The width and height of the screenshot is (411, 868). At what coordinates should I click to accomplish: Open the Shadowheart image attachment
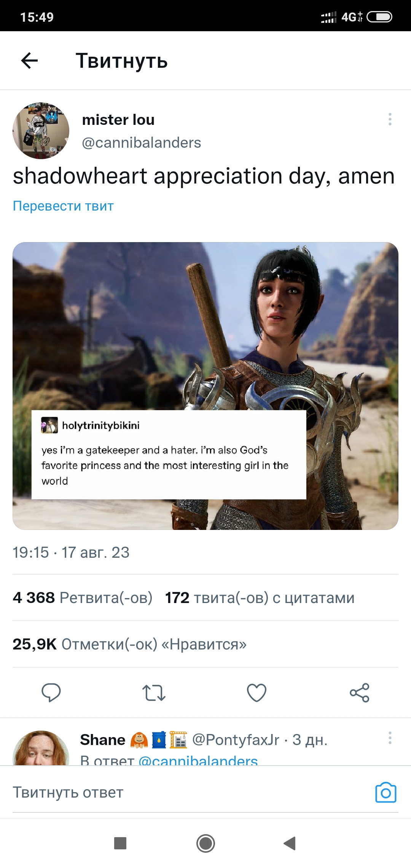click(x=205, y=386)
